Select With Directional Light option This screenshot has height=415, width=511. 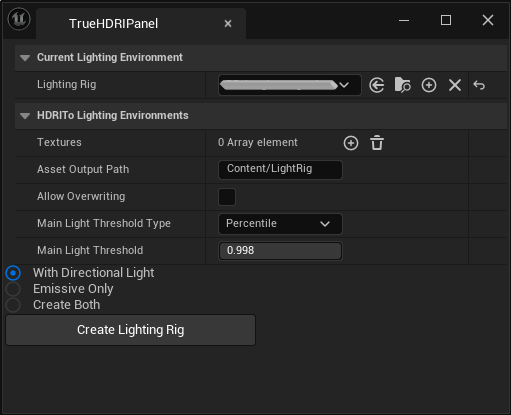coord(13,273)
